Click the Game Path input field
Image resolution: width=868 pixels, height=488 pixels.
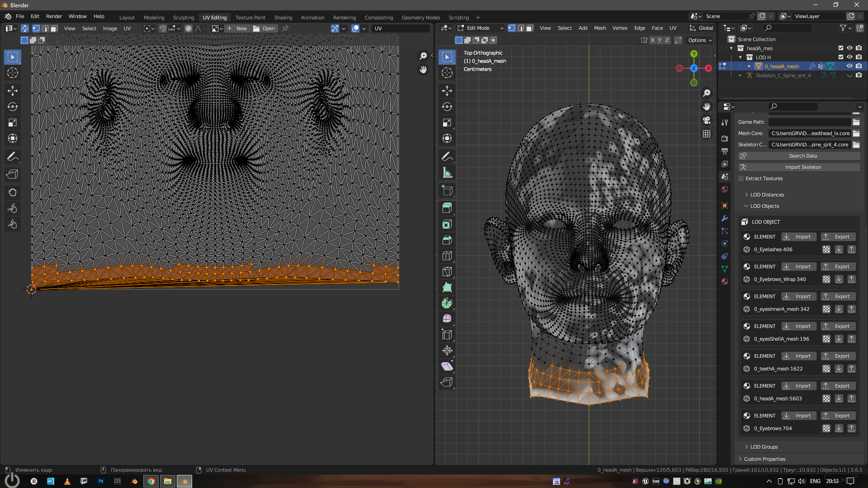(810, 122)
